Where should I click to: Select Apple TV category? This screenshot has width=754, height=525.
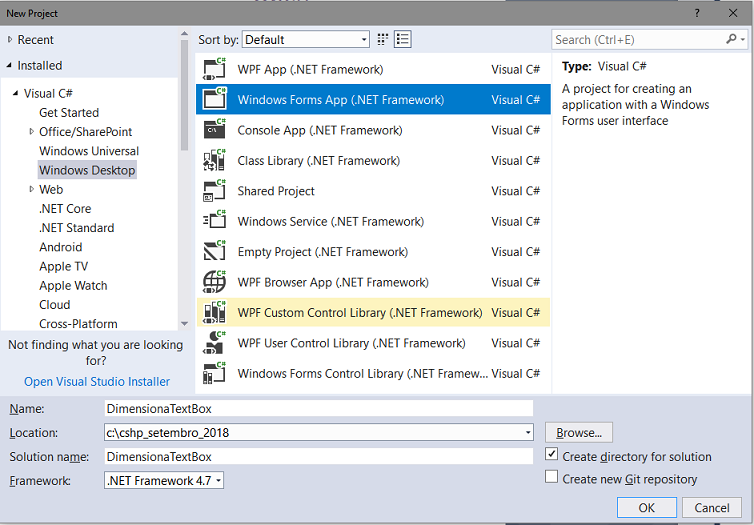click(x=63, y=266)
